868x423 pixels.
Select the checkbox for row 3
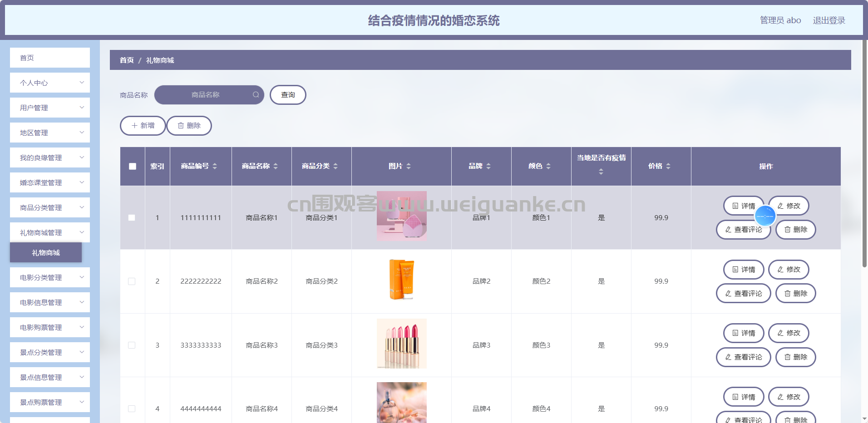(132, 345)
